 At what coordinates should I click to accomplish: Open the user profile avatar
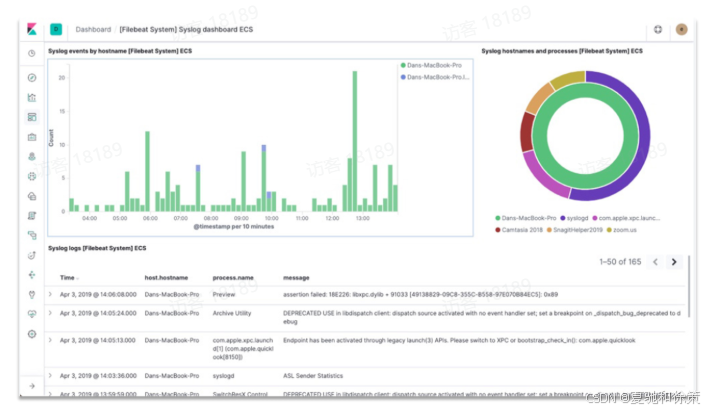tap(681, 29)
